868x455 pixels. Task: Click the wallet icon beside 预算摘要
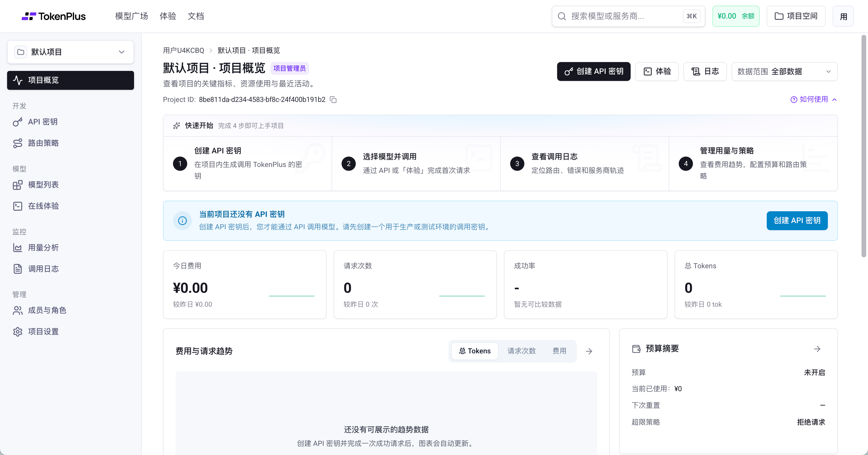pyautogui.click(x=636, y=349)
